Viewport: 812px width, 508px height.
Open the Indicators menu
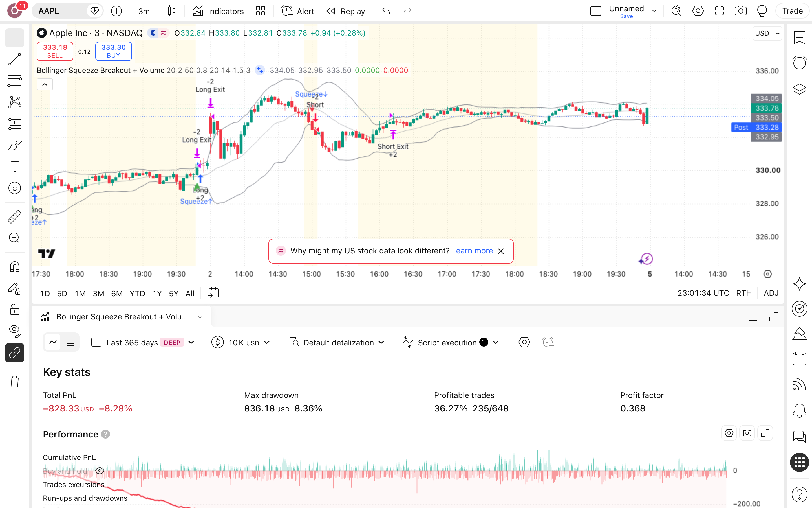pos(219,11)
